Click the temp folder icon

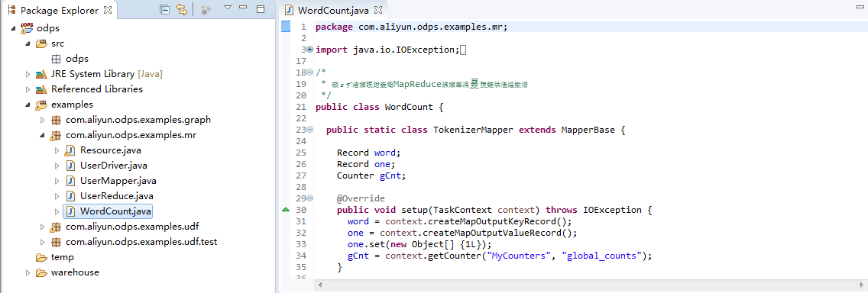[x=41, y=257]
